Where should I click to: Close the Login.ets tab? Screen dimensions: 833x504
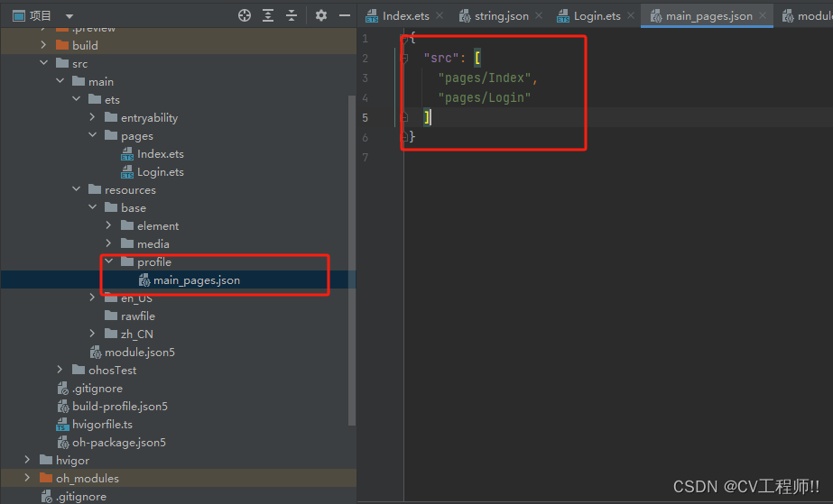tap(631, 15)
